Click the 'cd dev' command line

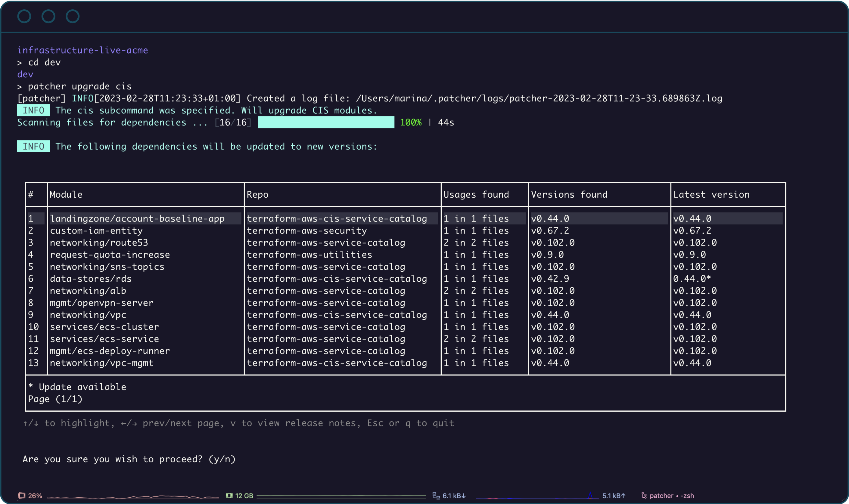tap(39, 62)
